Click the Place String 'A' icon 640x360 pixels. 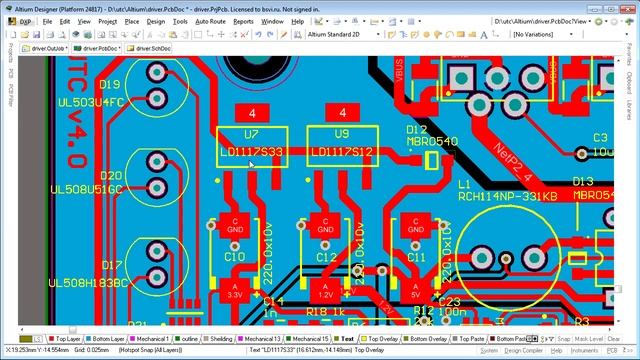pos(484,35)
